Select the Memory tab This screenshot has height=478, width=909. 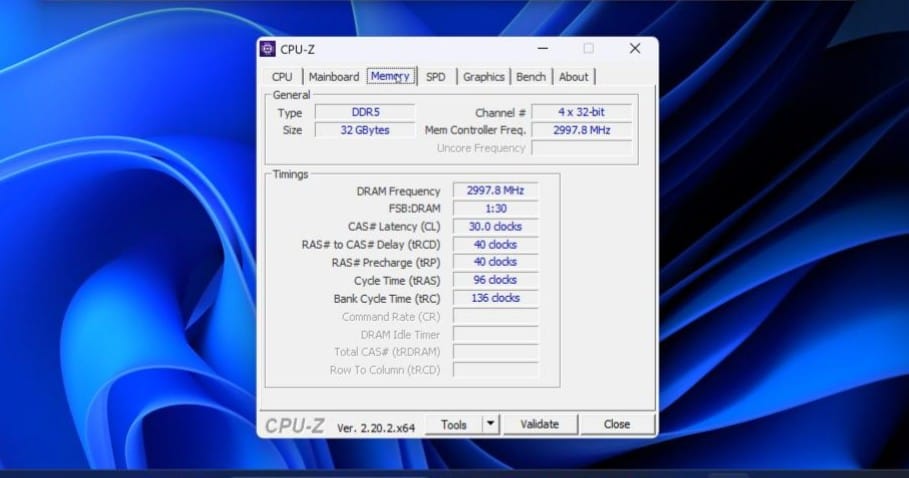(x=391, y=76)
